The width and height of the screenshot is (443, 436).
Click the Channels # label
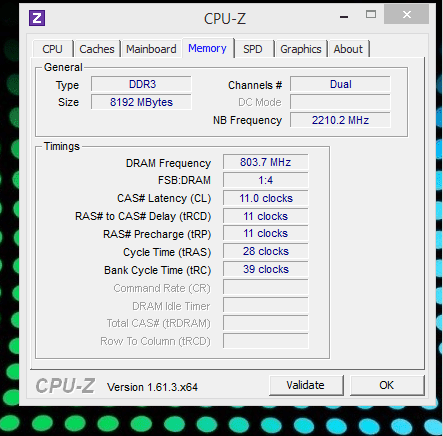255,85
